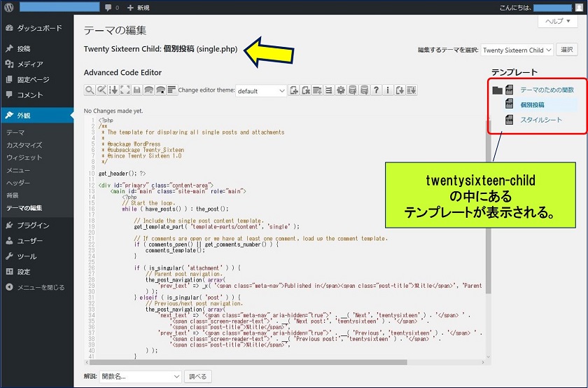Open ユーザー menu in sidebar

(36, 241)
